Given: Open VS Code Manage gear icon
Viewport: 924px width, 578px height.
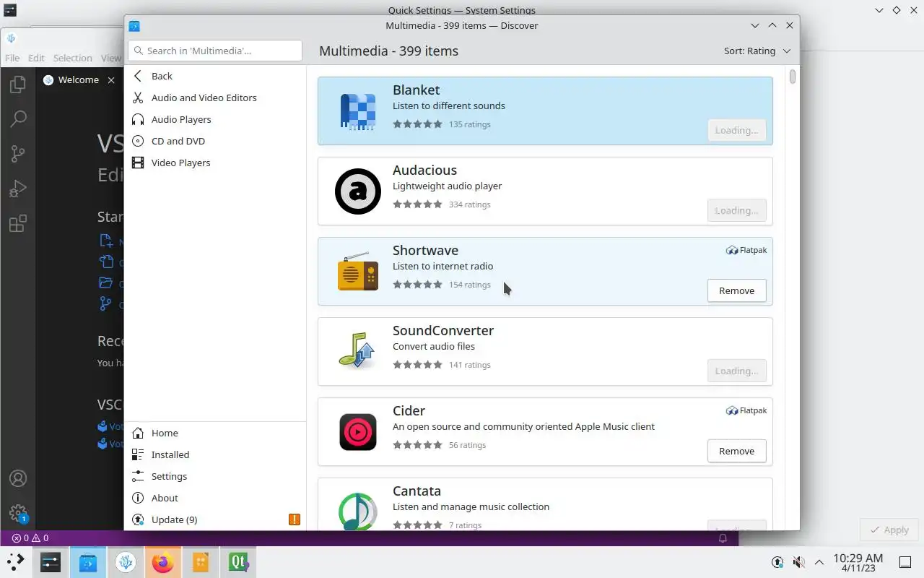Looking at the screenshot, I should [x=18, y=513].
